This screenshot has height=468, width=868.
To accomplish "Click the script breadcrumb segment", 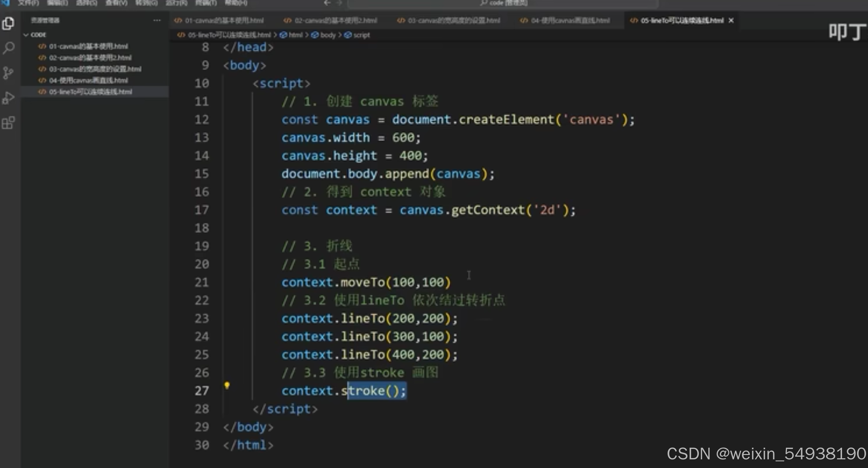I will click(361, 35).
